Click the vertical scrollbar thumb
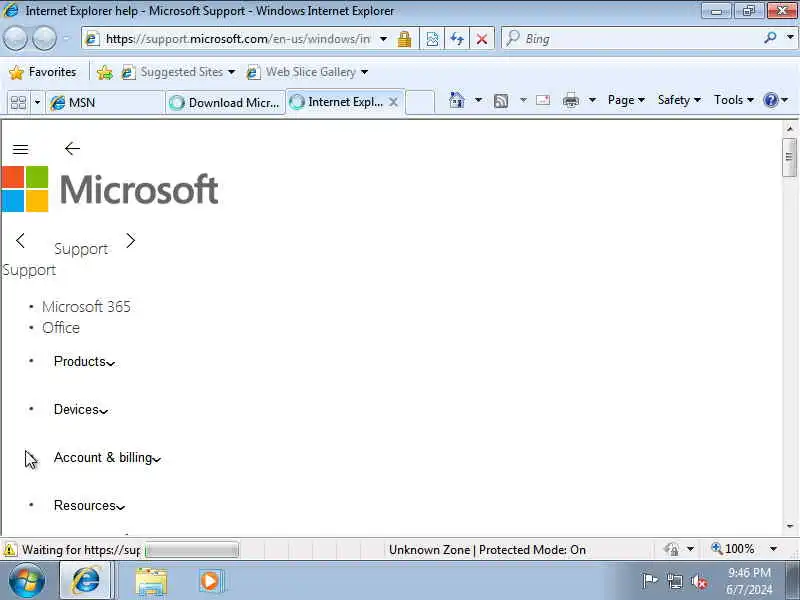 pos(789,157)
